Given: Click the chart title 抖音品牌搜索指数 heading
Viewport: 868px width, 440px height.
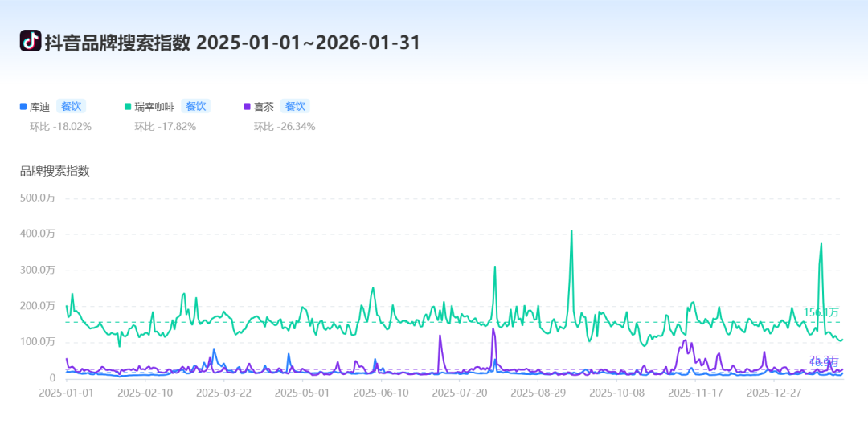Looking at the screenshot, I should coord(117,43).
